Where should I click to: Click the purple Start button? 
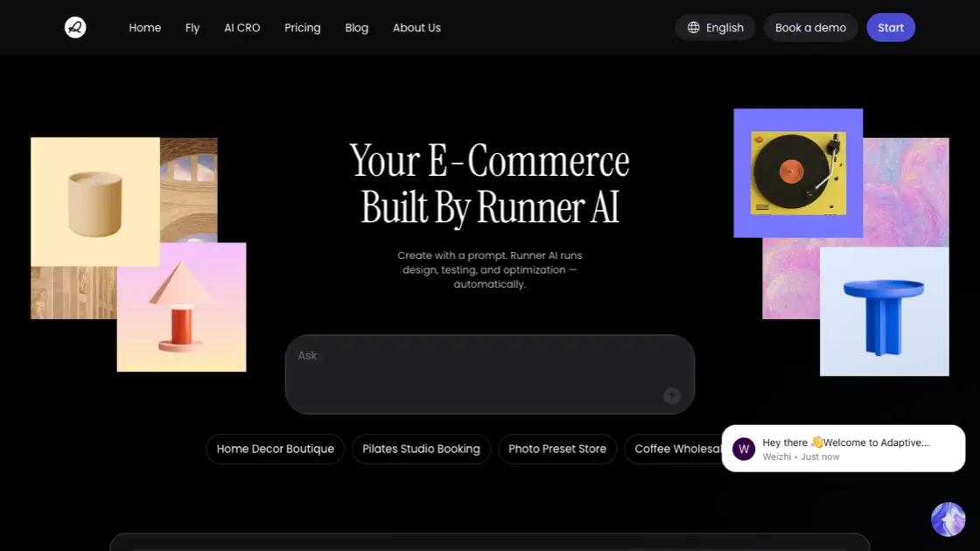pyautogui.click(x=891, y=27)
